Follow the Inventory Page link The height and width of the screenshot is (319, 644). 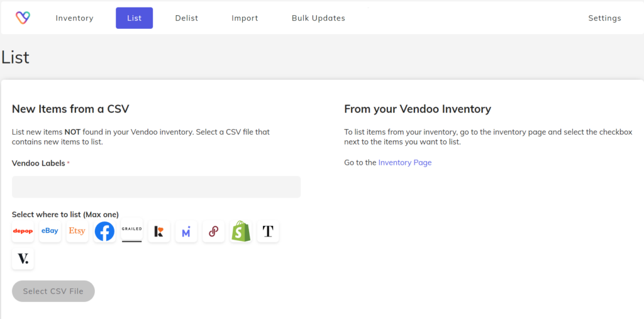tap(405, 162)
